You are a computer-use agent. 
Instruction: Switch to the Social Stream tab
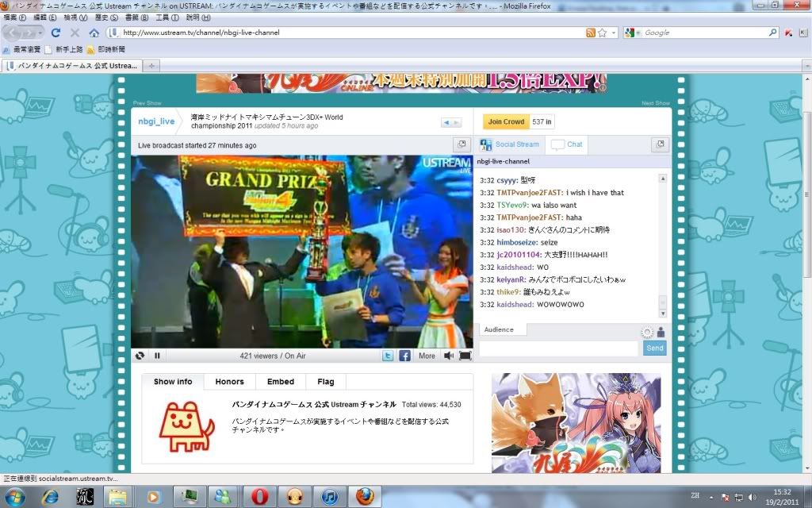point(510,144)
